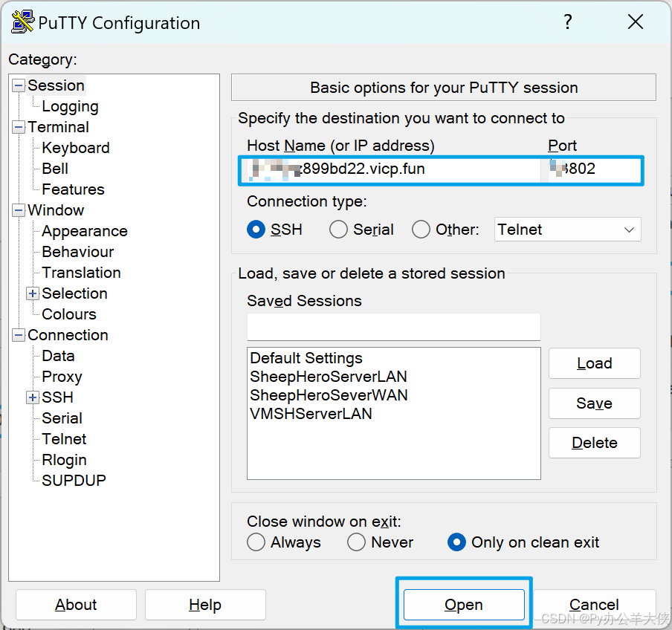The height and width of the screenshot is (630, 672).
Task: Close the PuTTY Configuration dialog
Action: (x=636, y=22)
